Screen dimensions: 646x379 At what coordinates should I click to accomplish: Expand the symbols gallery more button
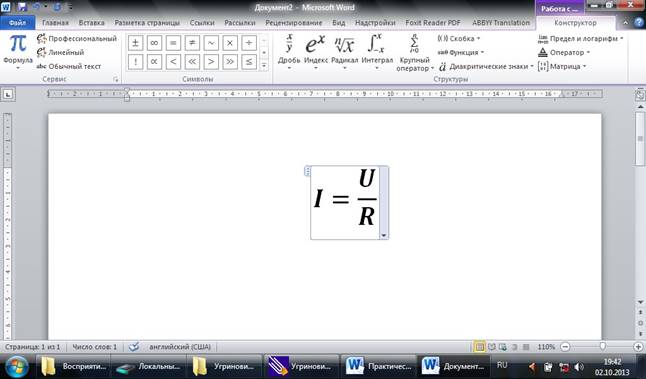click(264, 65)
